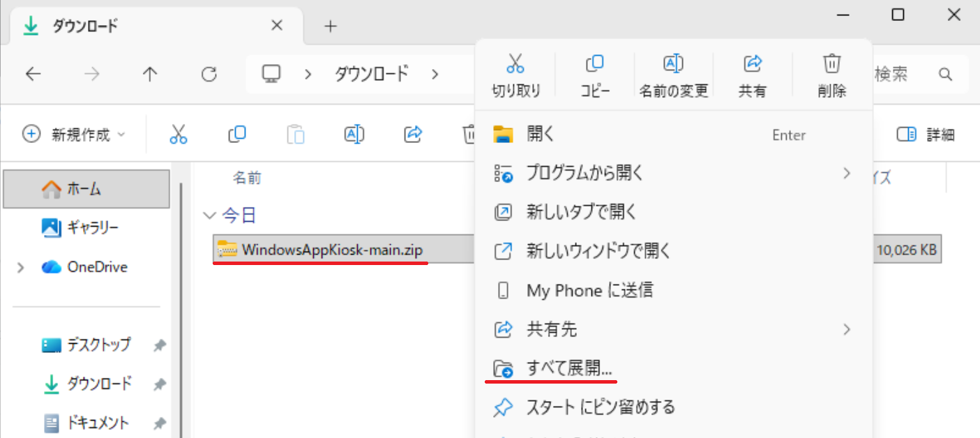Open ギャラリー in the sidebar

[86, 227]
